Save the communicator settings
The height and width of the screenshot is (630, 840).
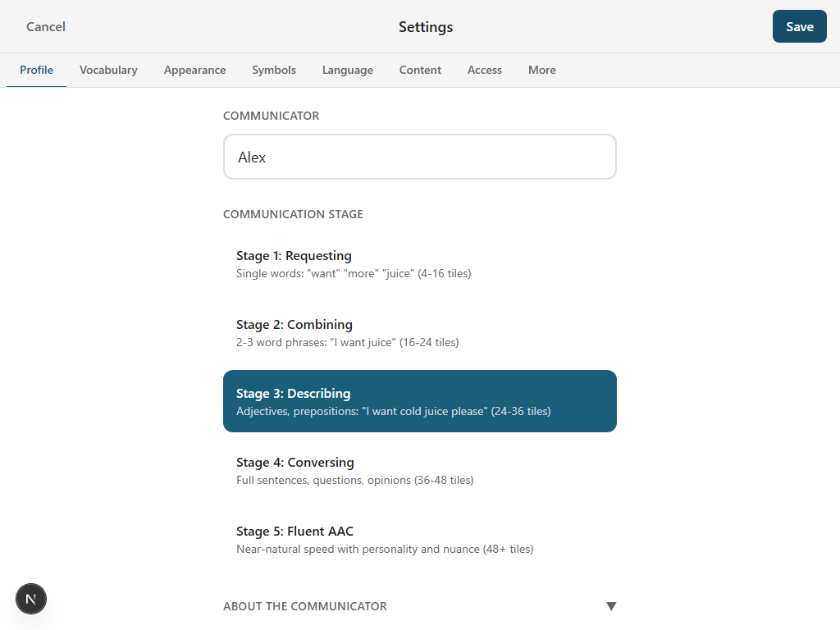799,26
